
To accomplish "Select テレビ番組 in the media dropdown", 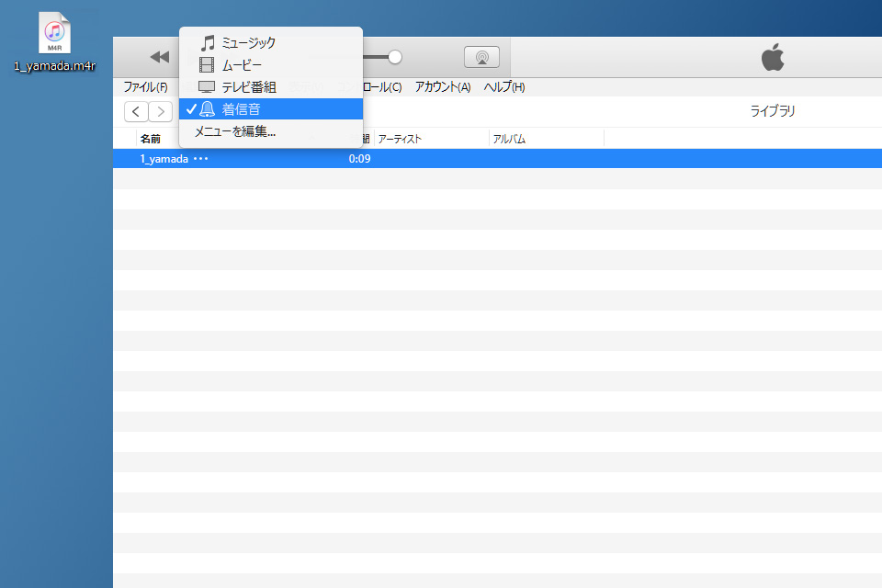I will click(270, 87).
